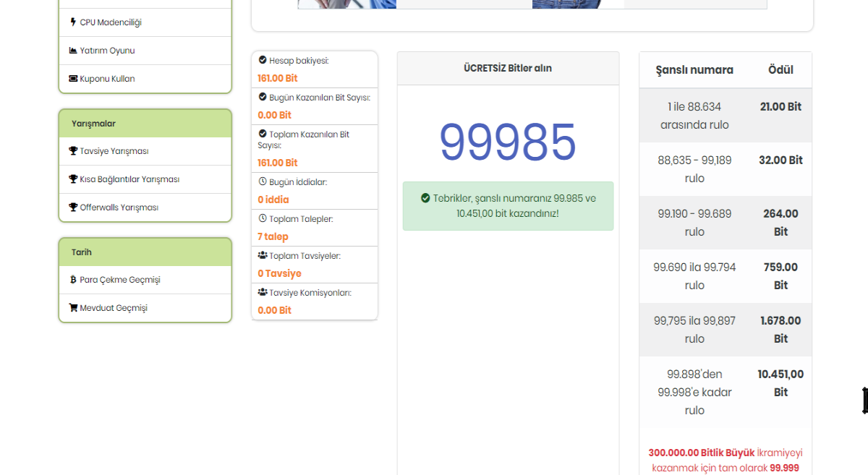
Task: Click the trophy icon beside Kısa Bağlantılar Yarışması
Action: pyautogui.click(x=73, y=179)
